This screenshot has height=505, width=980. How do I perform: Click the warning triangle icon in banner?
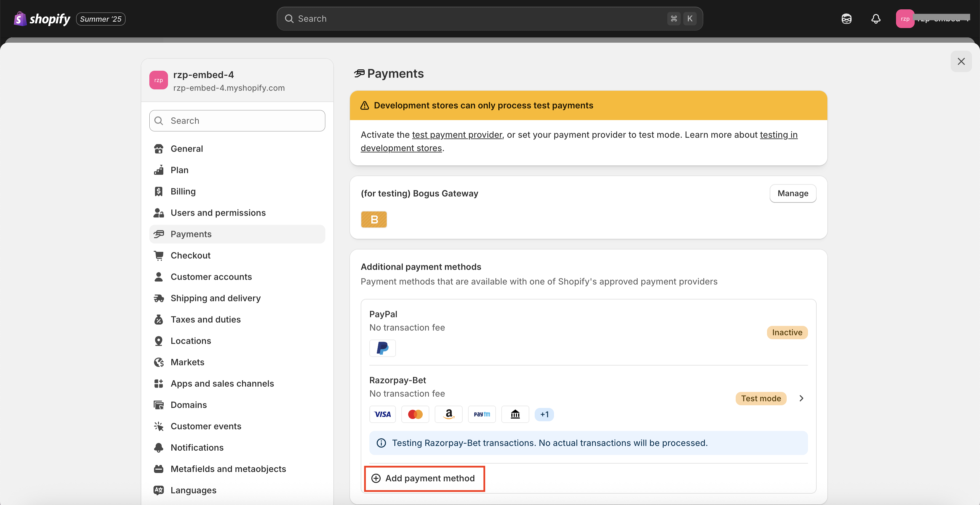point(364,105)
